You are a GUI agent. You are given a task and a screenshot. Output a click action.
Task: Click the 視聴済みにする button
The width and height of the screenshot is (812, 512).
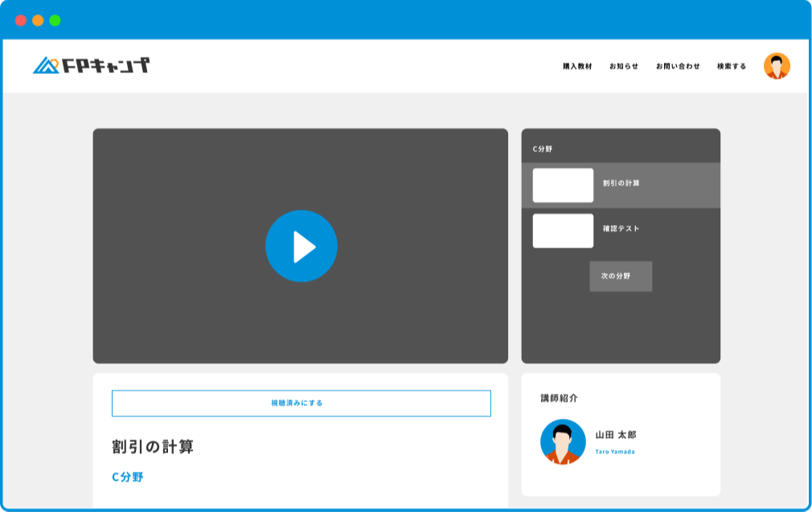[x=301, y=403]
